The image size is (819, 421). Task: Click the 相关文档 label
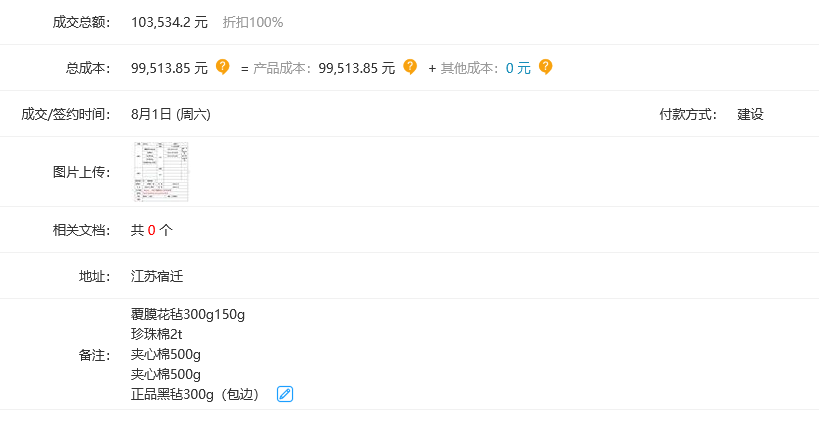click(81, 230)
